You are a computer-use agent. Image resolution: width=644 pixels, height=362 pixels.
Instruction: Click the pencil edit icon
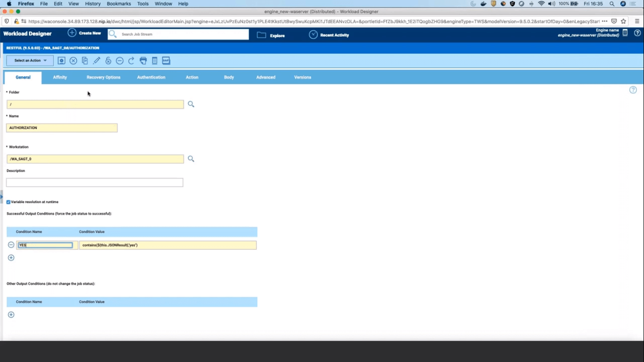click(x=97, y=61)
